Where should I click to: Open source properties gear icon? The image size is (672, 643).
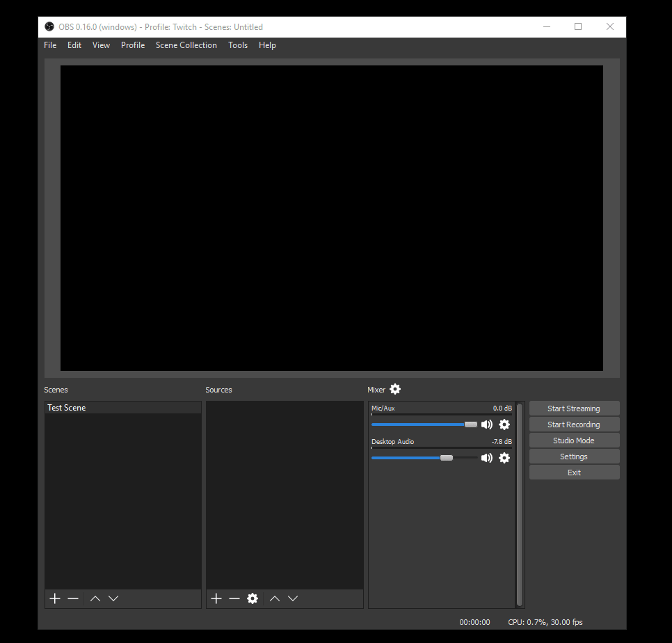(253, 598)
